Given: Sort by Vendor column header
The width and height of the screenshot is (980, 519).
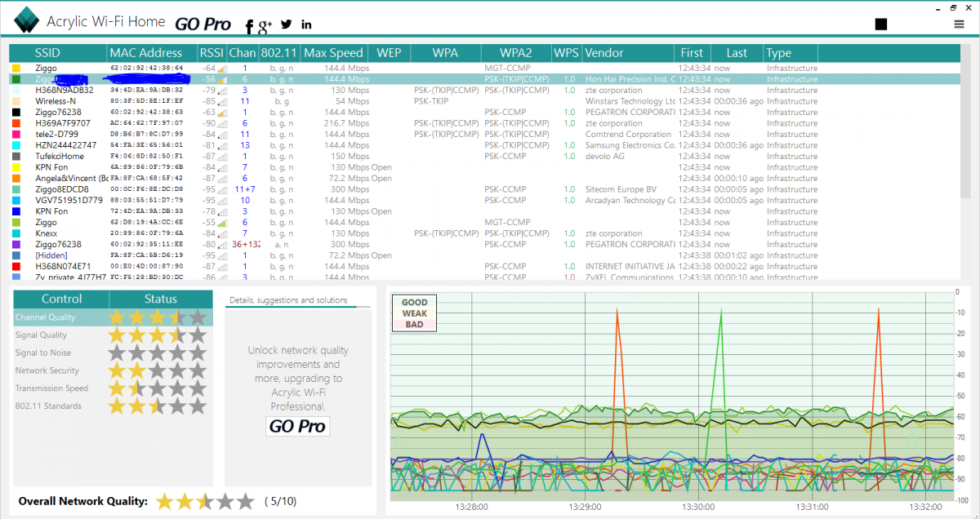Looking at the screenshot, I should pos(629,53).
